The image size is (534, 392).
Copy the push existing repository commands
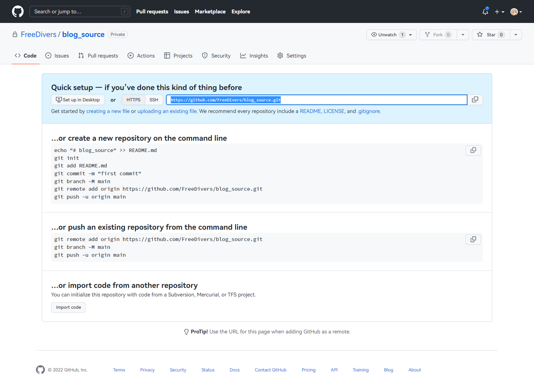coord(473,239)
